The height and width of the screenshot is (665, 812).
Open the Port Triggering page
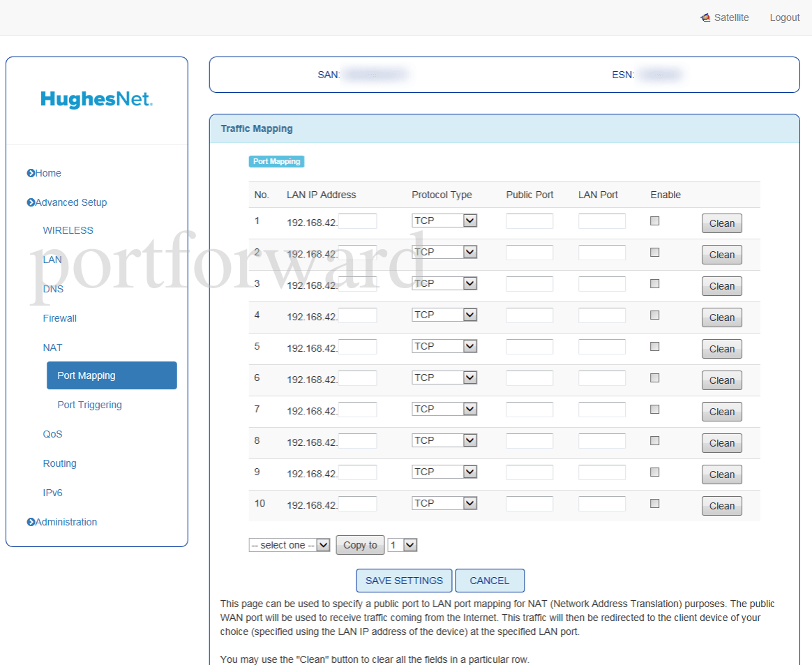pos(89,405)
